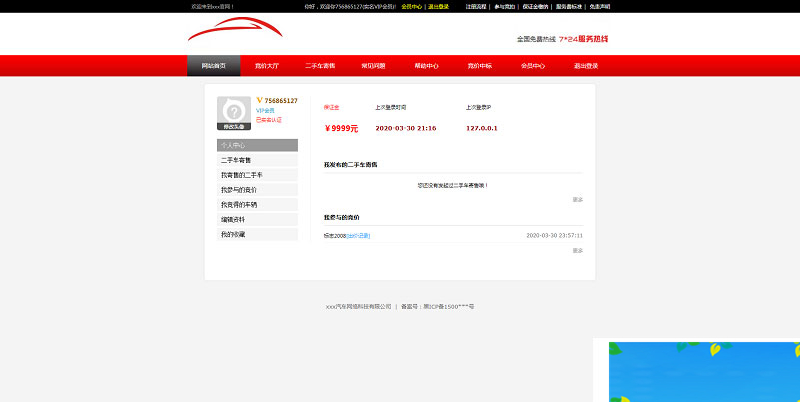Screen dimensions: 800x402
Task: Click 退出登录 in the red navigation bar
Action: click(x=586, y=66)
